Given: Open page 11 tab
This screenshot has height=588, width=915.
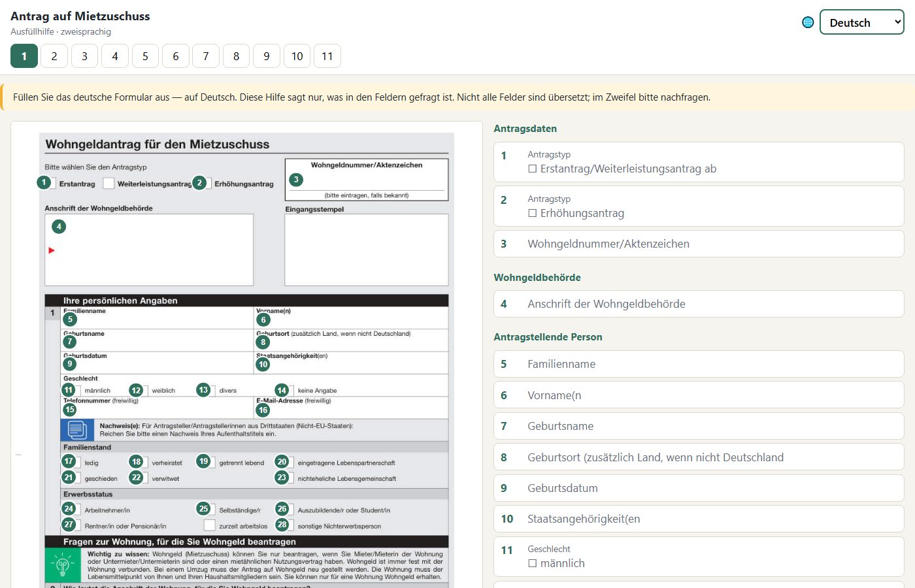Looking at the screenshot, I should point(327,56).
